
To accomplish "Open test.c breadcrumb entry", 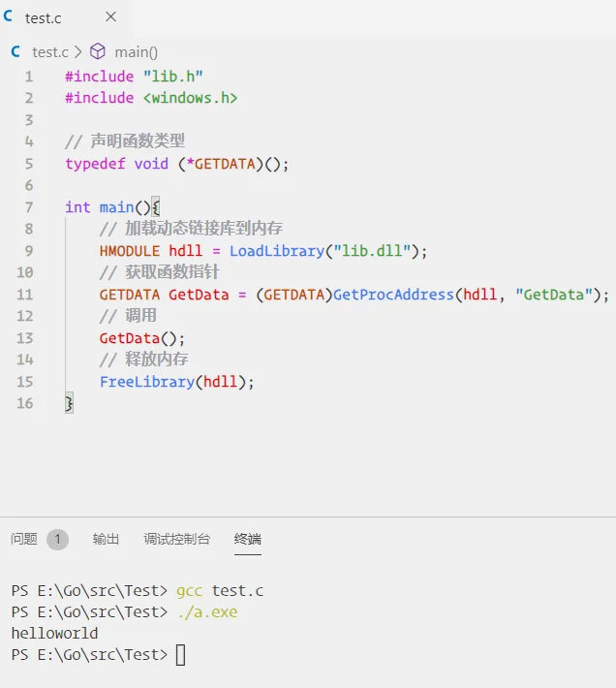I will pyautogui.click(x=50, y=52).
